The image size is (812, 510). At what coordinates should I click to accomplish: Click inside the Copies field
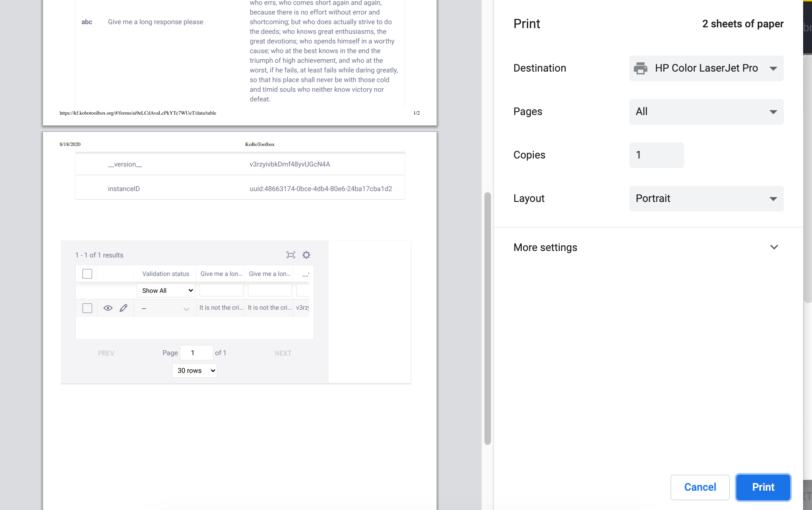[656, 155]
